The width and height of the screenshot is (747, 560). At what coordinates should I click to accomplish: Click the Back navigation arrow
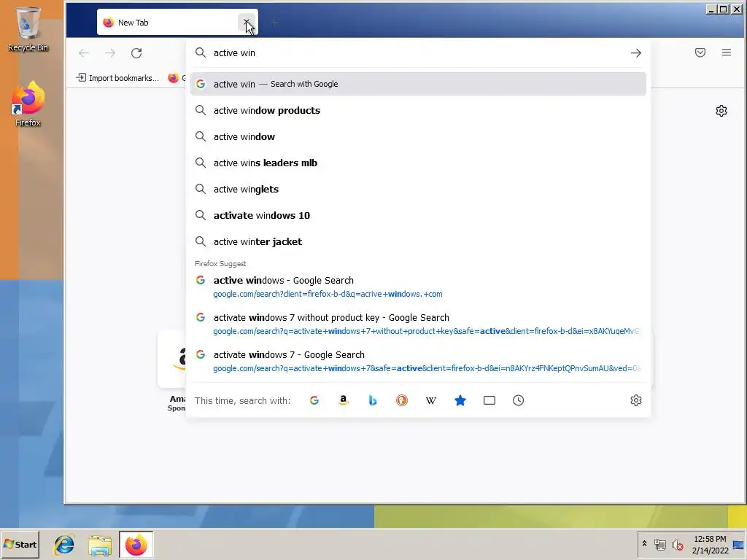(x=84, y=52)
